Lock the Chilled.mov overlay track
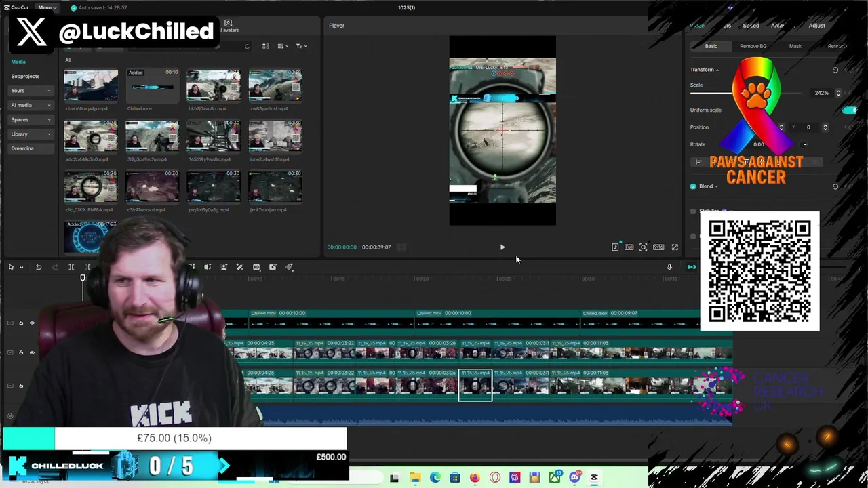868x488 pixels. (x=21, y=323)
